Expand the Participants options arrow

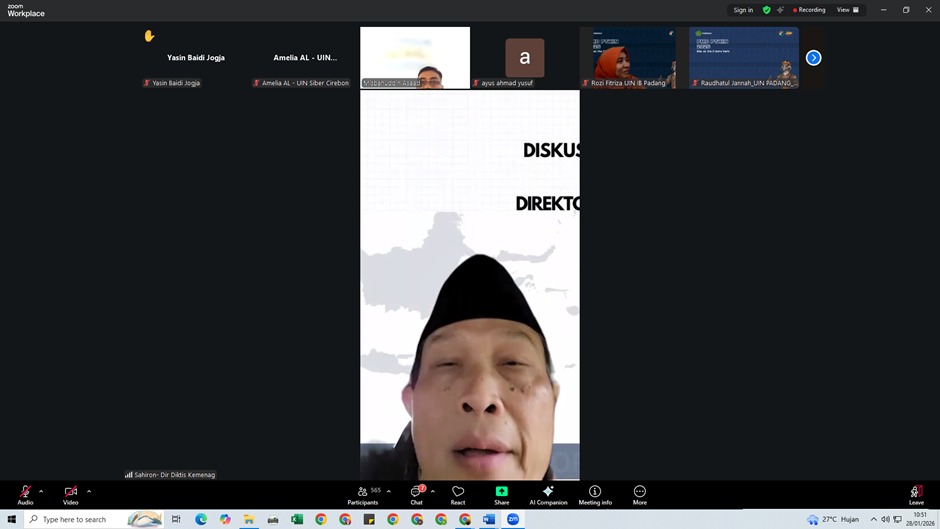pos(389,491)
